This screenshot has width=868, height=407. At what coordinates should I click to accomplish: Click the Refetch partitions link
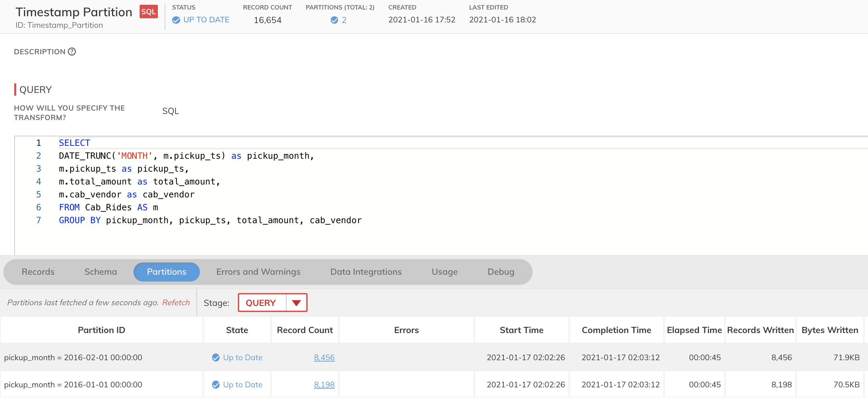[x=176, y=303]
